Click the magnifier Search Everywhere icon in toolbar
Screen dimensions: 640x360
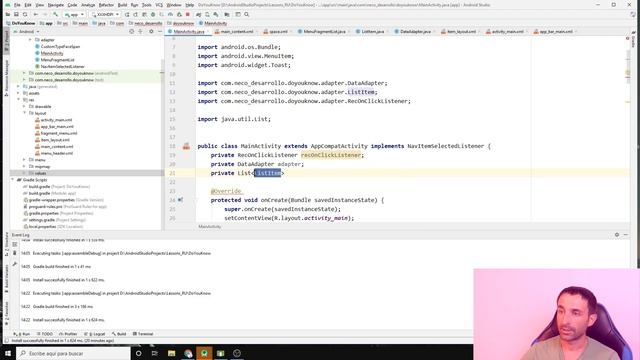point(247,14)
